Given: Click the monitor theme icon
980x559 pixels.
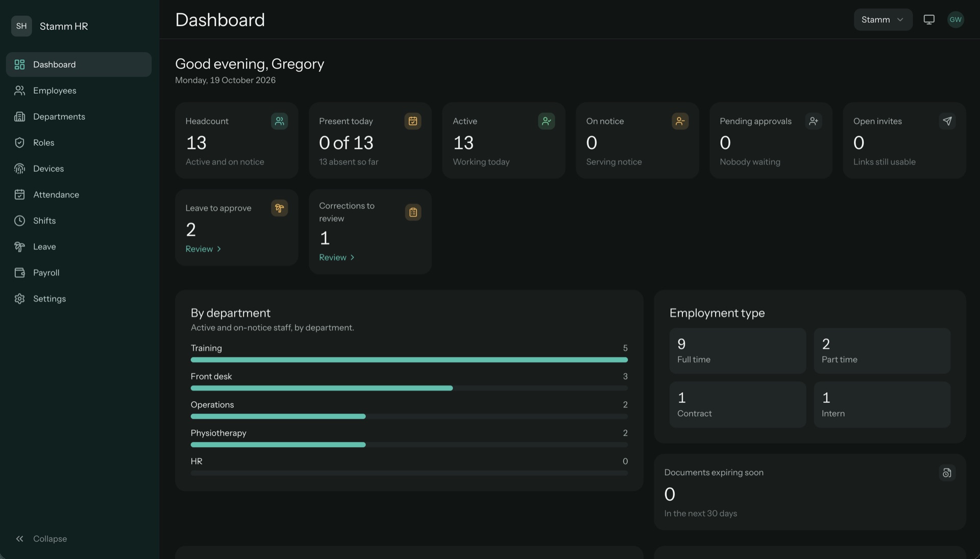Looking at the screenshot, I should tap(929, 19).
